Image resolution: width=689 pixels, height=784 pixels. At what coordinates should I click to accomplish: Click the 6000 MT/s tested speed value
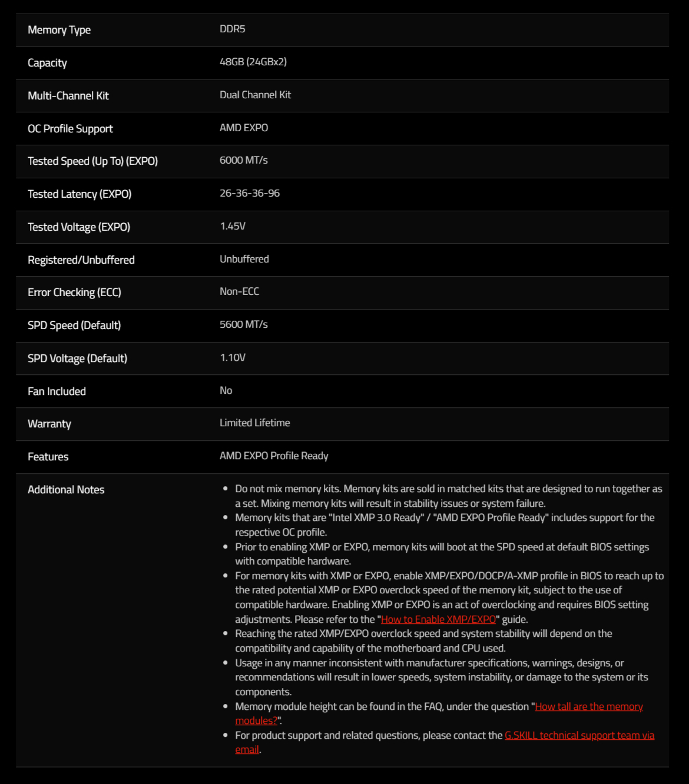pyautogui.click(x=244, y=160)
